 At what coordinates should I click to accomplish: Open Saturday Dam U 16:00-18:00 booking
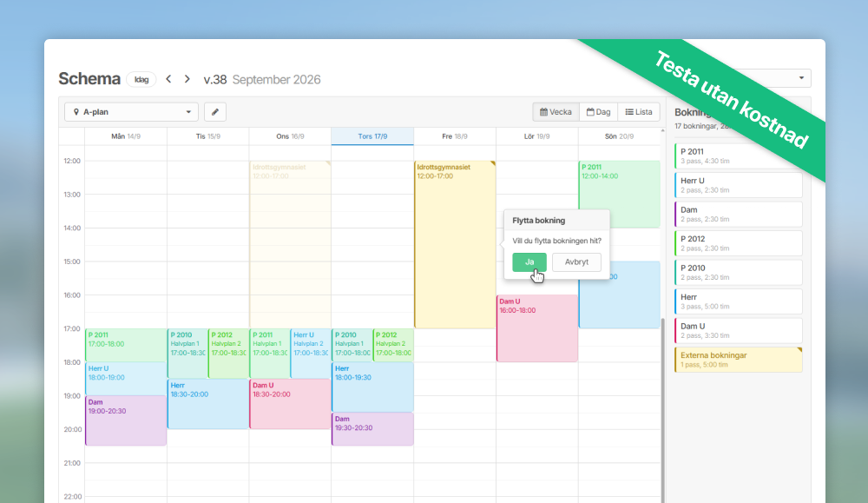[537, 328]
